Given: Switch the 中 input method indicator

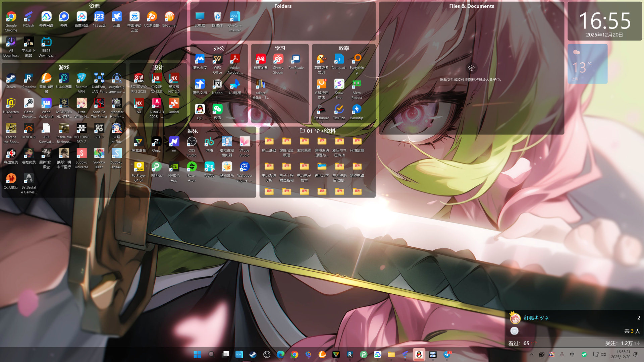Looking at the screenshot, I should [572, 355].
